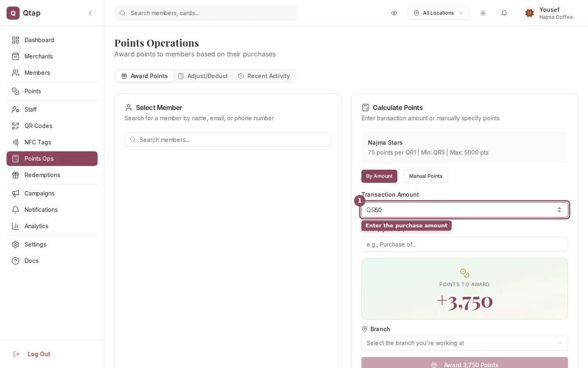The image size is (588, 368).
Task: Switch to the Adjust/Deduct tab
Action: (203, 76)
